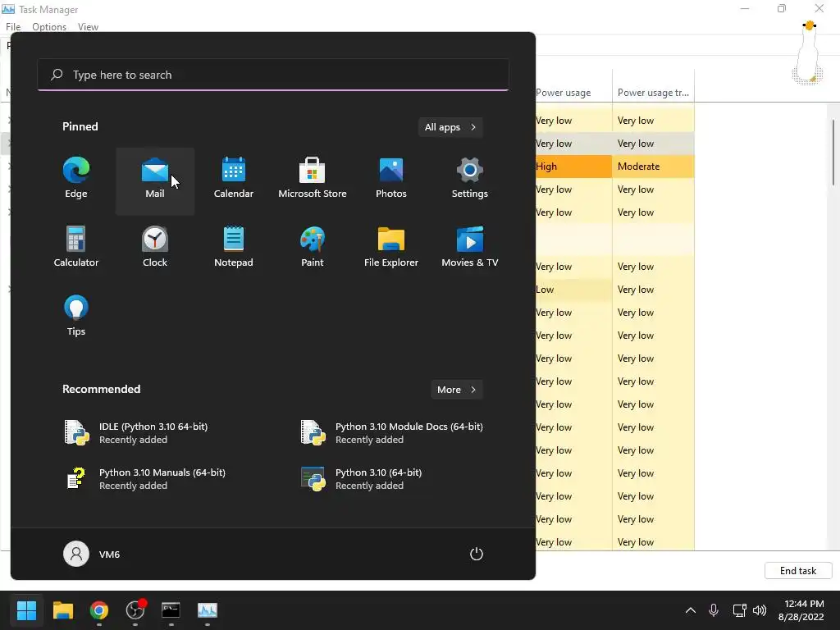The height and width of the screenshot is (630, 840).
Task: Open Google Chrome from the taskbar
Action: click(x=99, y=610)
